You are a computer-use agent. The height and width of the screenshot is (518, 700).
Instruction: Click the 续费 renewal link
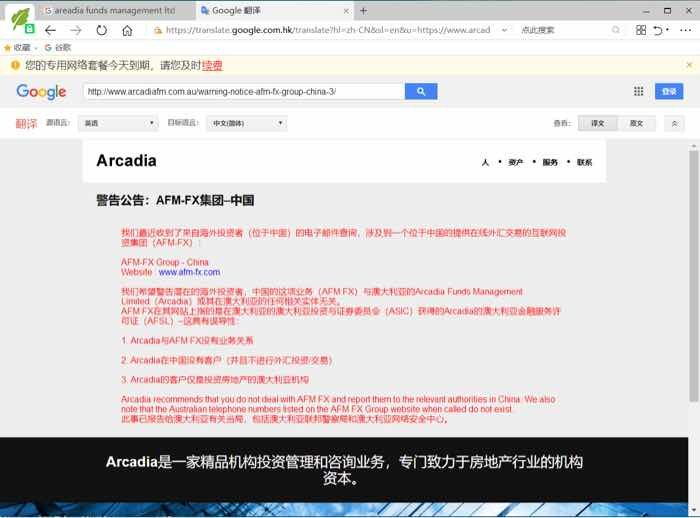(212, 66)
